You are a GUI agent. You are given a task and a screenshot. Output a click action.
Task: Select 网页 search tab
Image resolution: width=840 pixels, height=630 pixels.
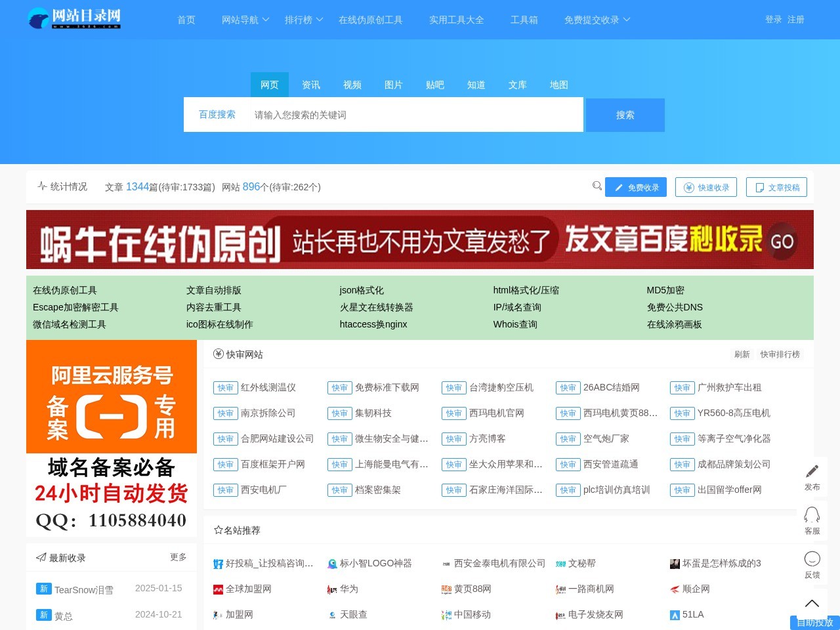270,85
